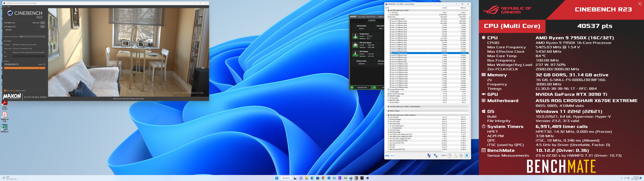Expand the Core Clocks row in HWiNFO
This screenshot has height=181, width=644.
click(388, 15)
